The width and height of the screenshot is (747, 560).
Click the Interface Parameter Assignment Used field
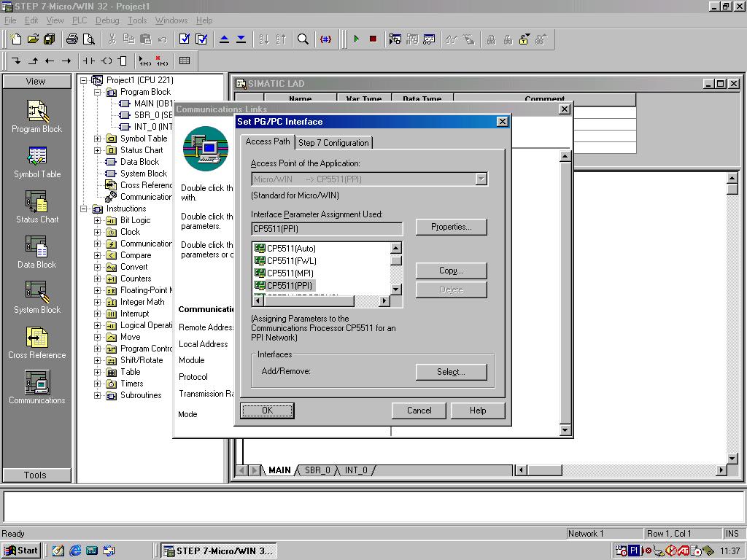[327, 228]
